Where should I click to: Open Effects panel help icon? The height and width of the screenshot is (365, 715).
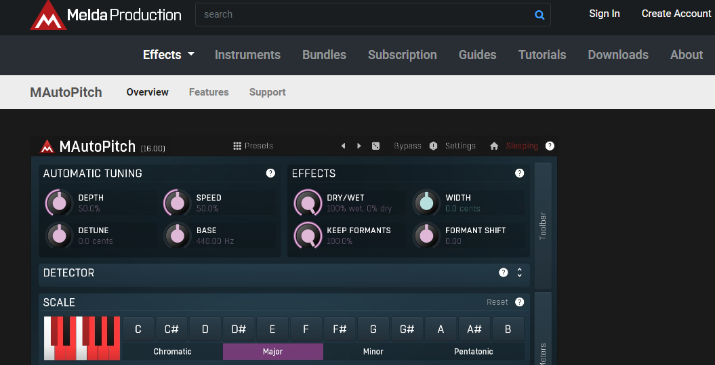[519, 173]
